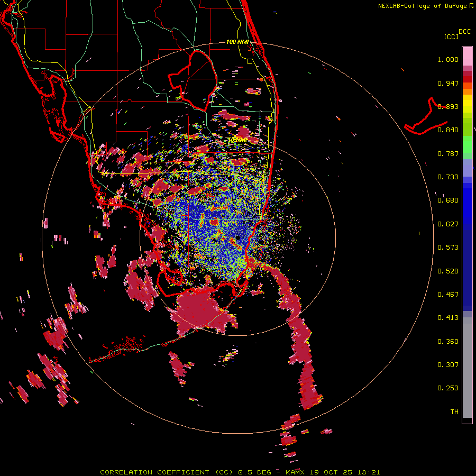The width and height of the screenshot is (476, 476).
Task: Select the 0.253 color scale value
Action: (x=448, y=388)
